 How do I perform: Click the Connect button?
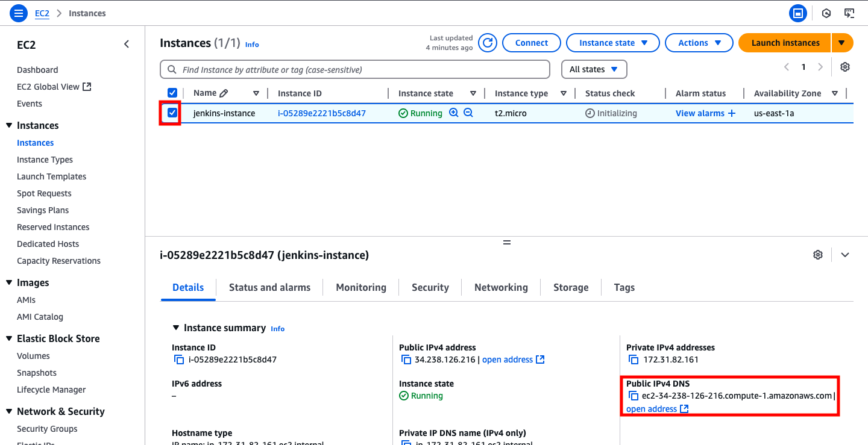coord(532,43)
